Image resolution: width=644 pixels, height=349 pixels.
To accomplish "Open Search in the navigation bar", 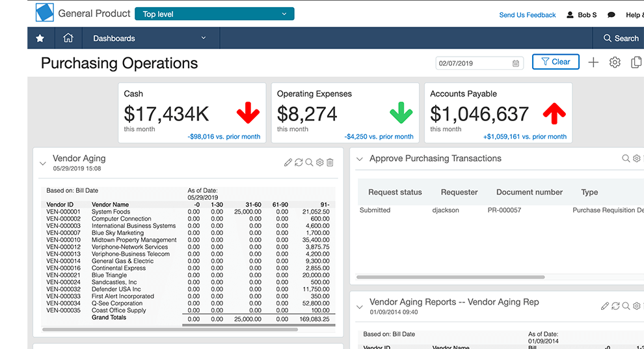I will point(621,38).
